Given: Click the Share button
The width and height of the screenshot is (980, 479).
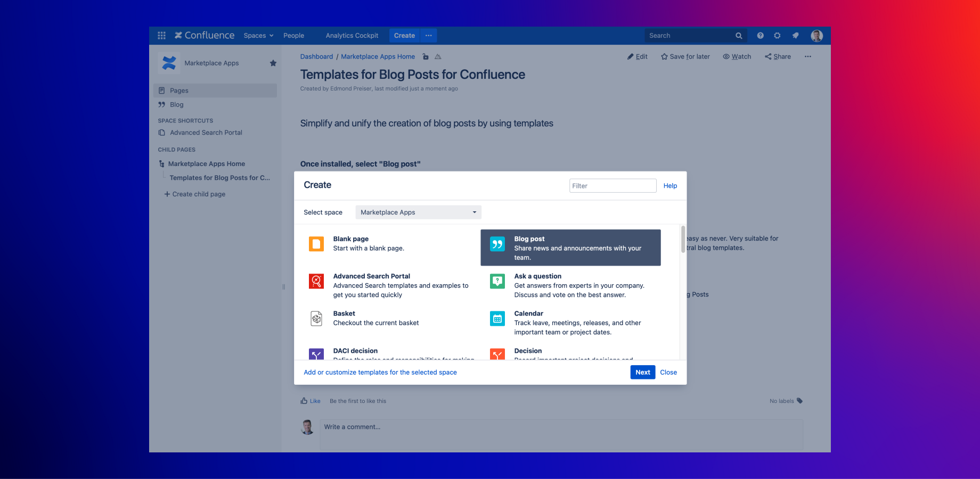Looking at the screenshot, I should [x=778, y=56].
